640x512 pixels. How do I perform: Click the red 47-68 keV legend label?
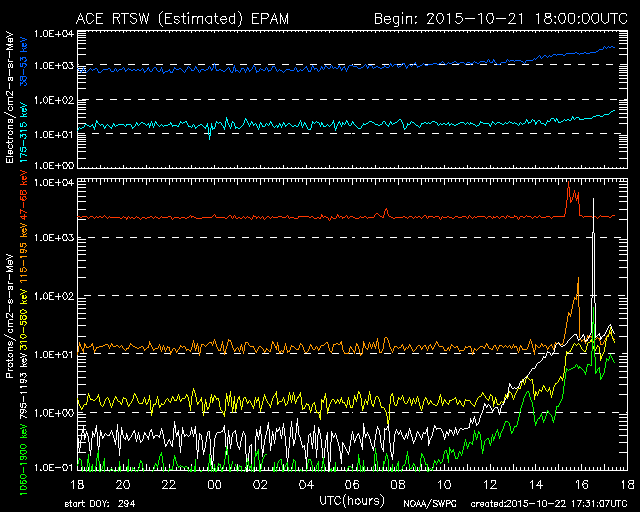23,203
